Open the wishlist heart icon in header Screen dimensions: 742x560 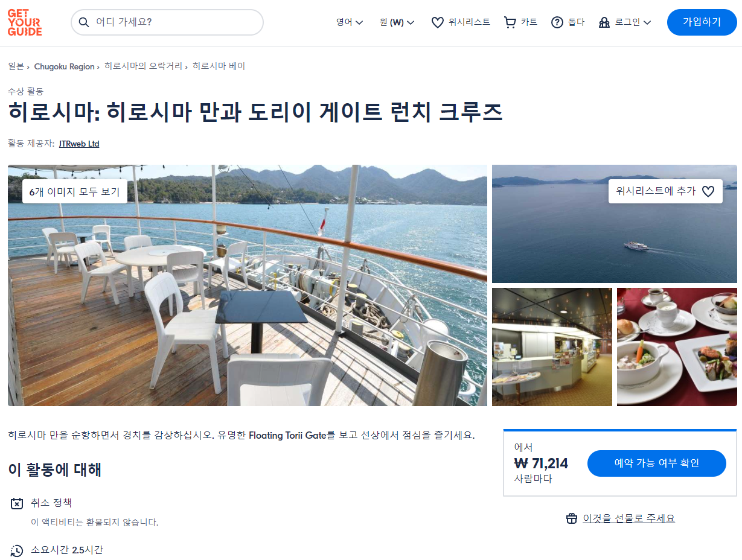pyautogui.click(x=438, y=22)
